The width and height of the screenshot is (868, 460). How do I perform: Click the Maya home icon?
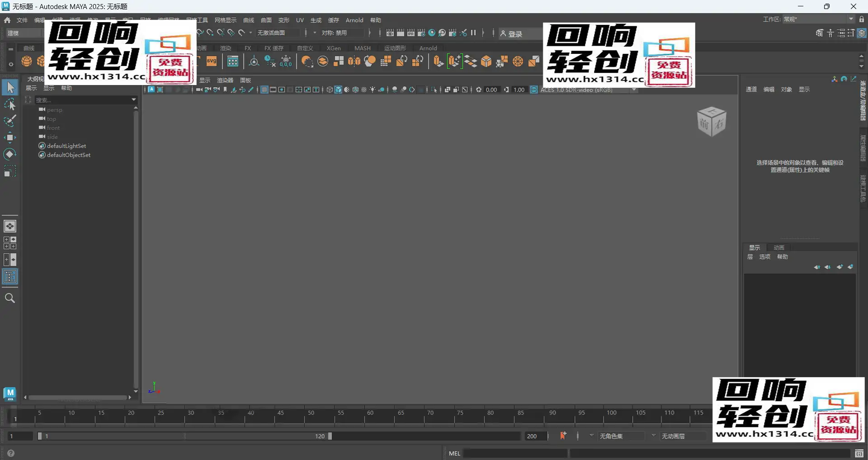coord(7,20)
